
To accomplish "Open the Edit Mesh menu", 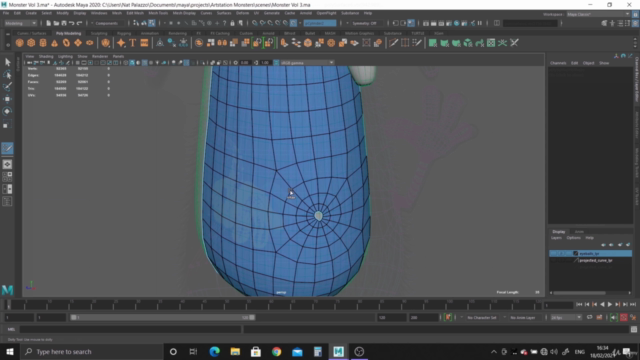I will pos(135,13).
